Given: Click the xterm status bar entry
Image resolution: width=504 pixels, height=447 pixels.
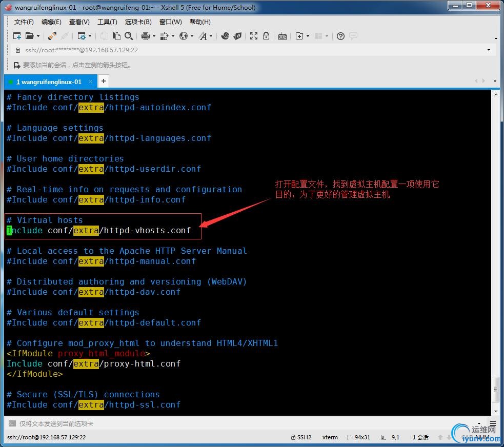Looking at the screenshot, I should (330, 437).
